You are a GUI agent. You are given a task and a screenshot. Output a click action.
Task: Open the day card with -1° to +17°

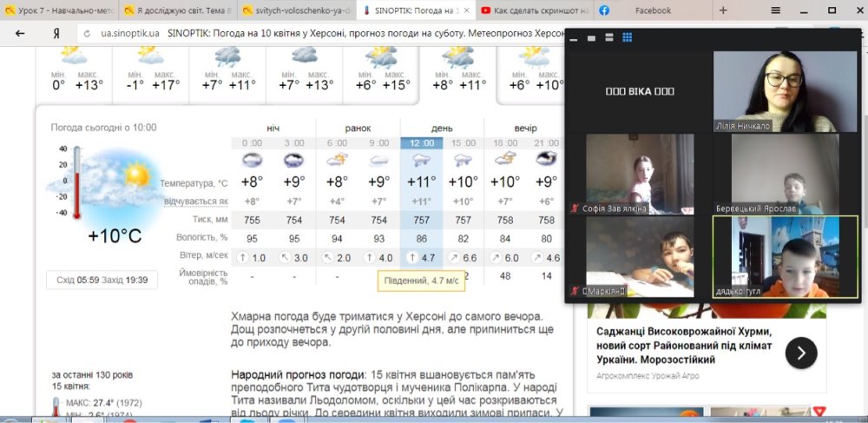pos(150,76)
